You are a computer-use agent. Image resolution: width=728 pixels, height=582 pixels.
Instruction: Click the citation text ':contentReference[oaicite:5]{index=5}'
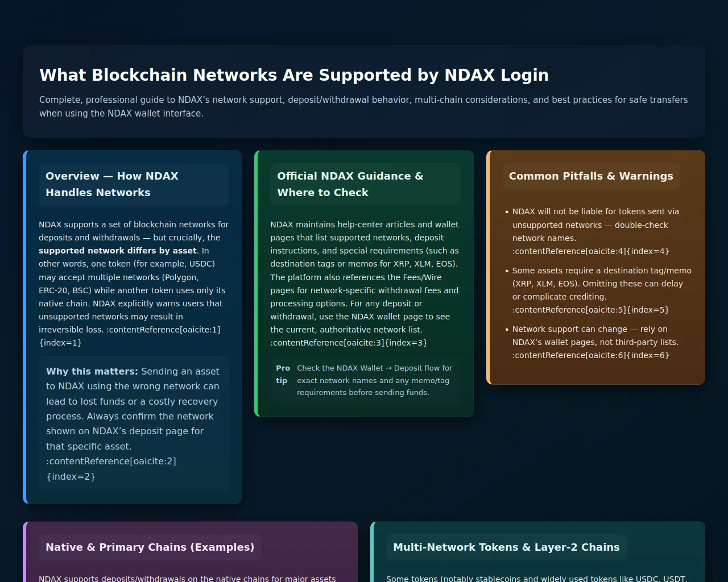click(x=590, y=310)
